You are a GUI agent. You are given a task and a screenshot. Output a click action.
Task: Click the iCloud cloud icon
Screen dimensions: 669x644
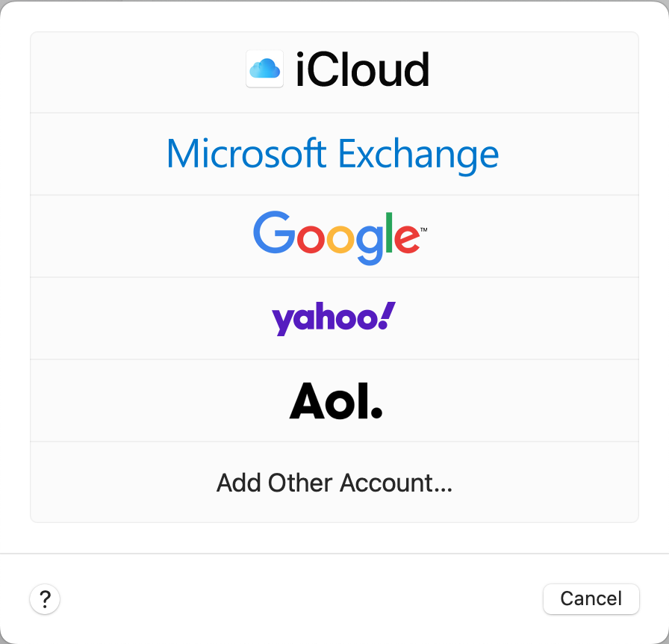264,69
